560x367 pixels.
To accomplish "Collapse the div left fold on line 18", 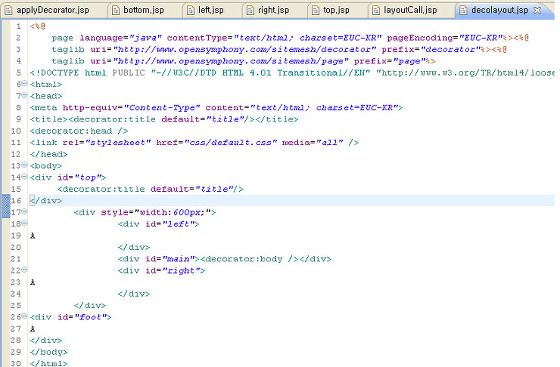I will pyautogui.click(x=25, y=223).
